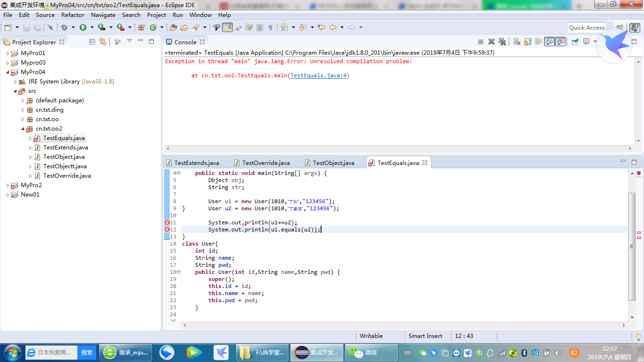Switch to TestExtends.java editor tab
This screenshot has width=644, height=362.
(192, 163)
